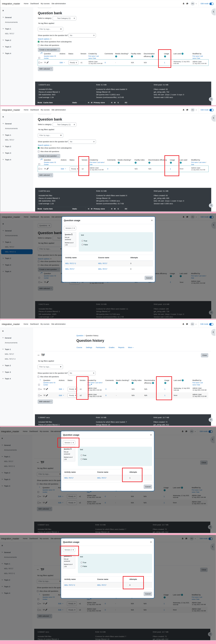
Task: Tick v1 row checkbox on Question history page
Action: (39, 389)
